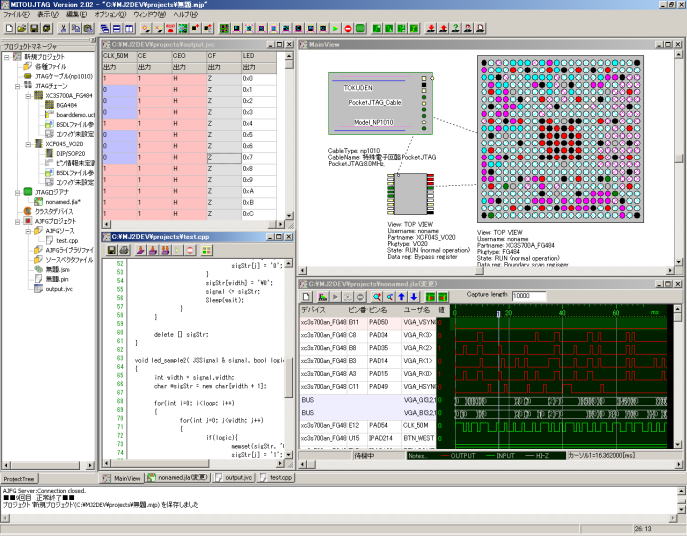Open the 編集(E) menu
Screen dimensions: 687x536
[76, 14]
